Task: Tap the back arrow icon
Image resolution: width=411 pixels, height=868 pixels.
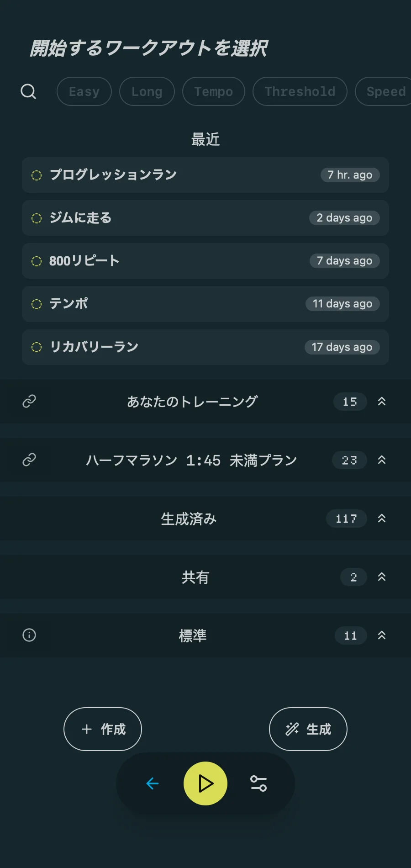Action: [153, 783]
